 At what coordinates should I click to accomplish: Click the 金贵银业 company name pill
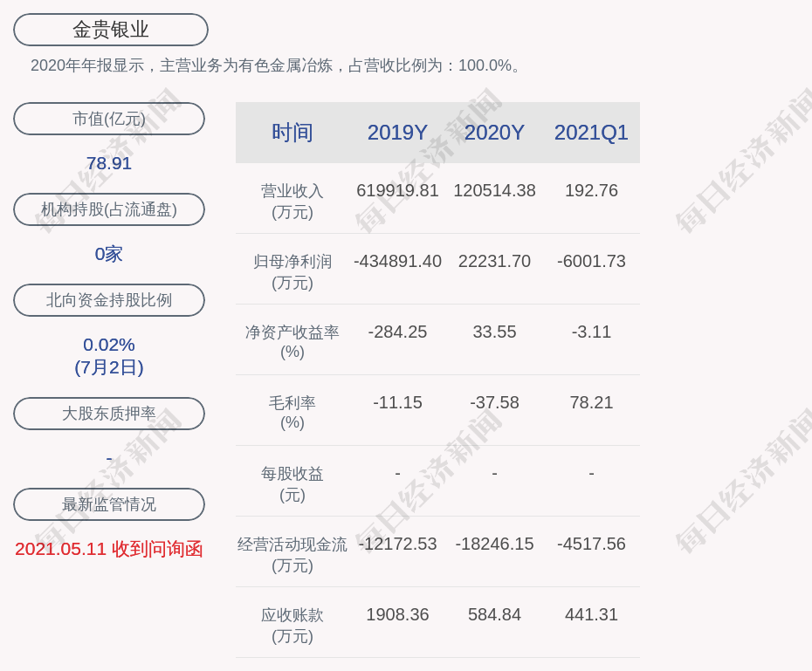pos(111,30)
